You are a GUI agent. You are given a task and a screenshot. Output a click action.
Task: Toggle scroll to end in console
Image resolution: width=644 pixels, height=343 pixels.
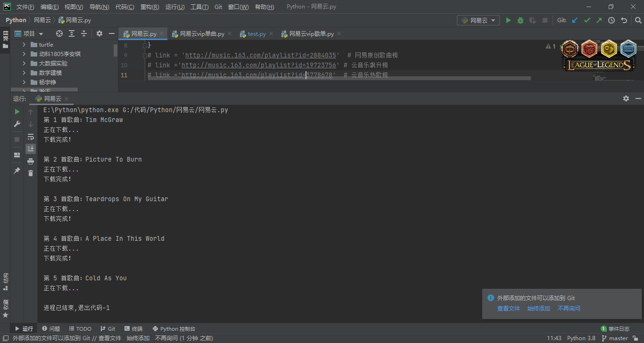click(x=31, y=149)
